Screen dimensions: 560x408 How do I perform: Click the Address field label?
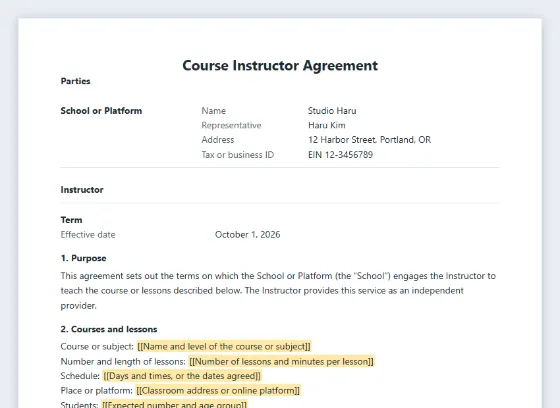click(218, 140)
